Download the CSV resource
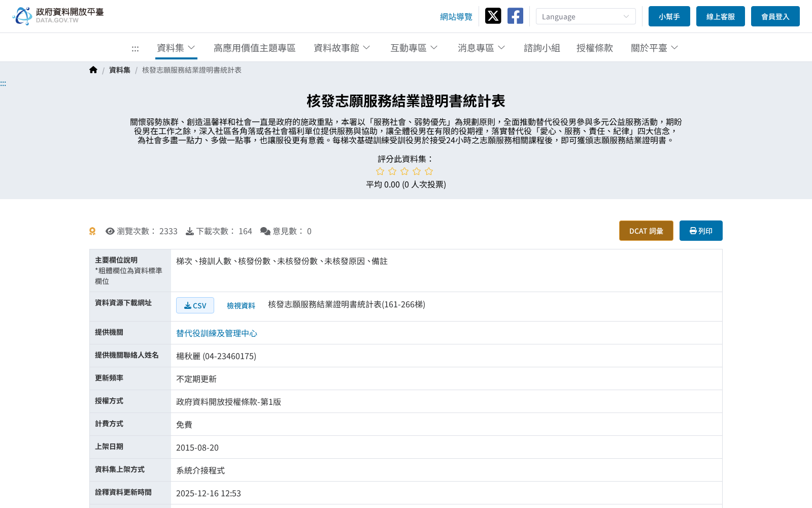This screenshot has width=812, height=508. [195, 305]
